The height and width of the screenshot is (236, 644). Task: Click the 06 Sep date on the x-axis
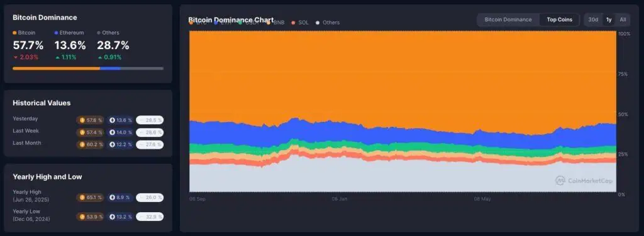click(197, 199)
